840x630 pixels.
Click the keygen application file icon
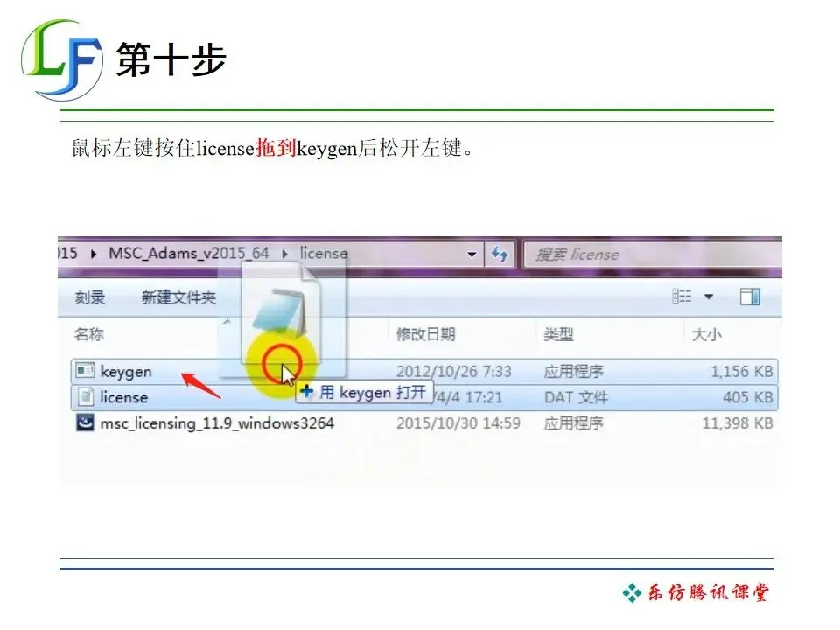coord(85,371)
